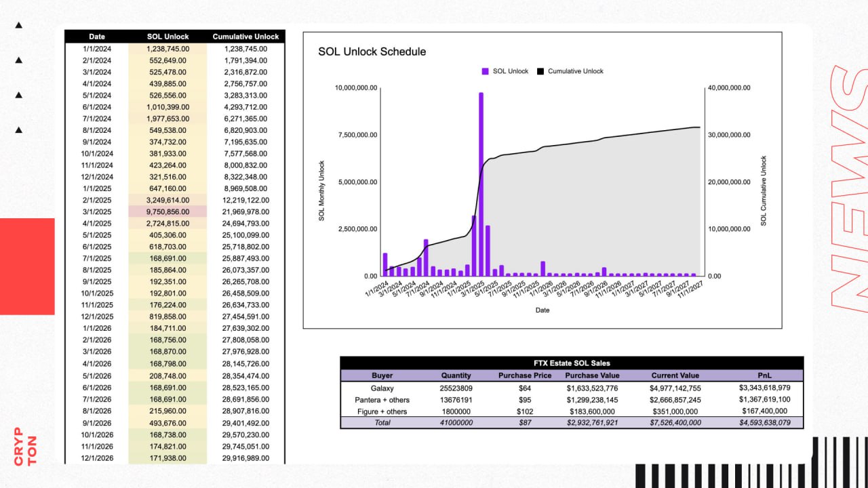Click cumulative cell 27,454,591.00

245,317
